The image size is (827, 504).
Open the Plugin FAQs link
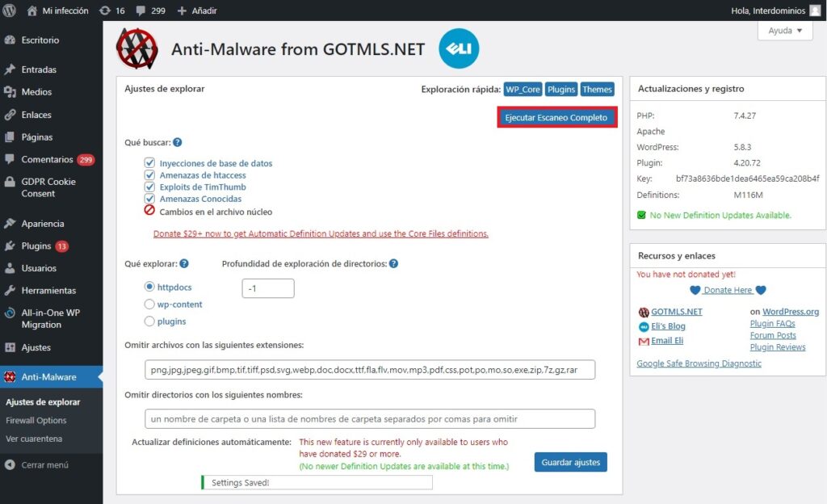(x=772, y=324)
